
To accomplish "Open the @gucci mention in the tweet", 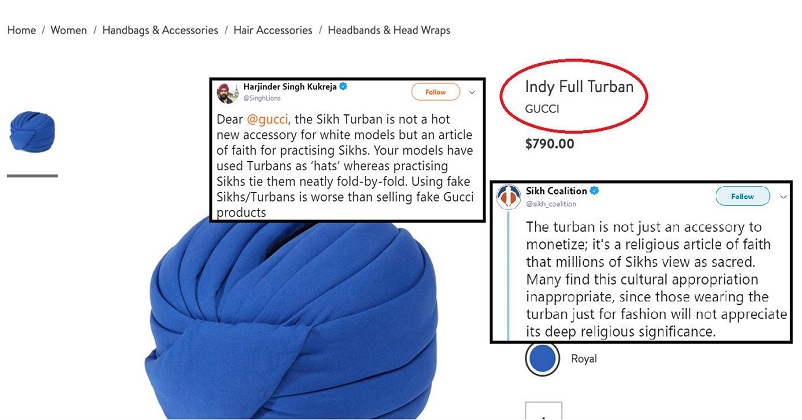I will tap(268, 119).
